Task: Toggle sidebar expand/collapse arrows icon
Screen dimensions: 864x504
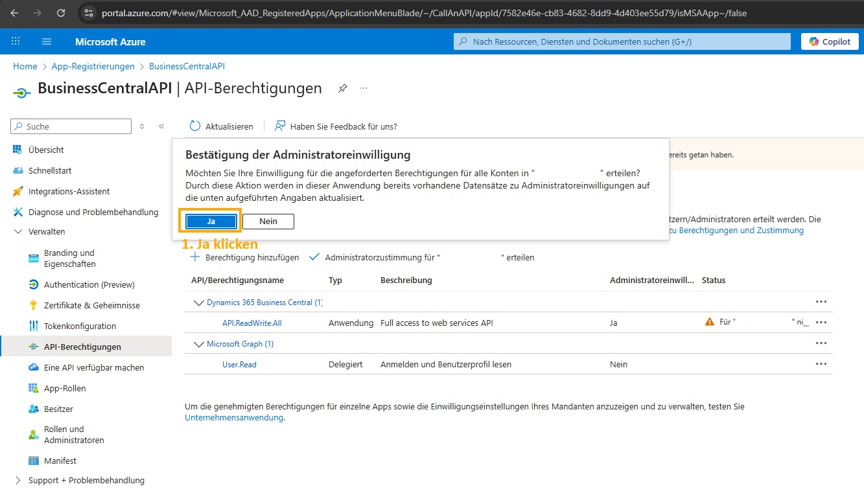Action: pyautogui.click(x=142, y=126)
